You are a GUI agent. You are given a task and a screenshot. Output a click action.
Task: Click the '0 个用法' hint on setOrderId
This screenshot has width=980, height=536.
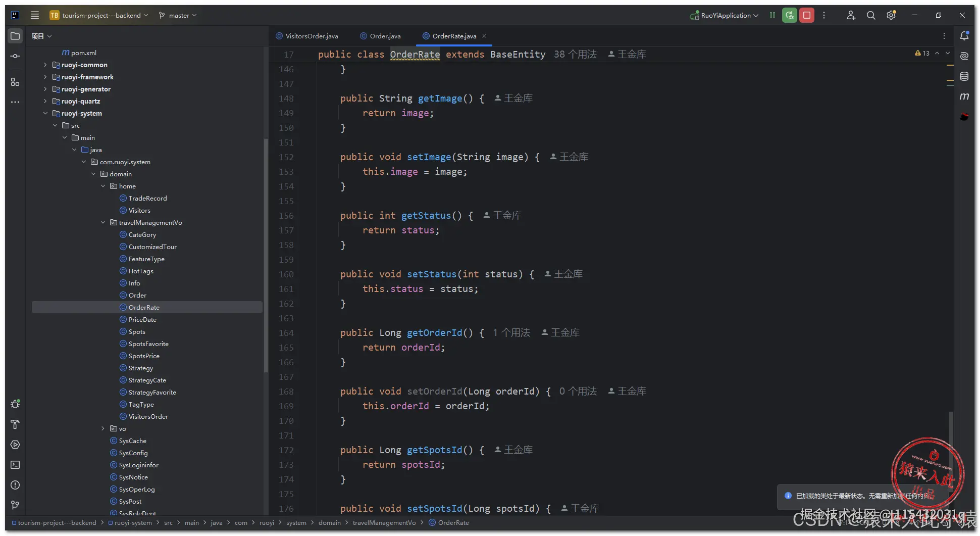pyautogui.click(x=578, y=391)
